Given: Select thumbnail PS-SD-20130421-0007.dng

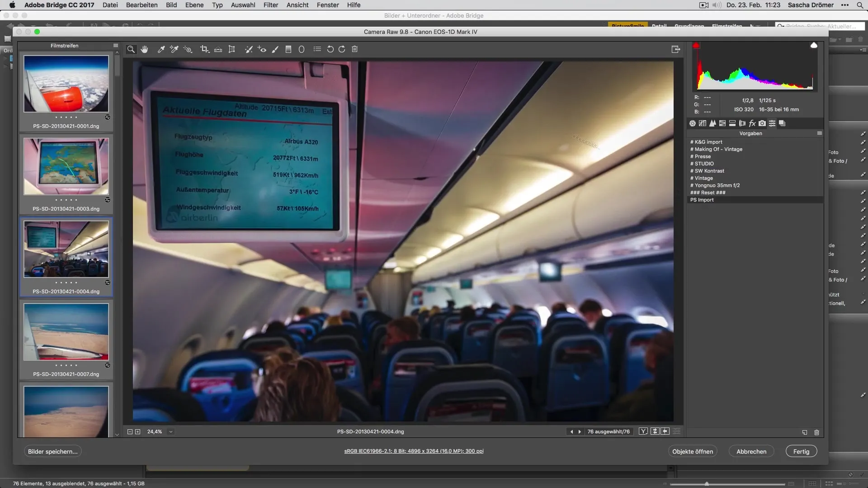Looking at the screenshot, I should (66, 332).
